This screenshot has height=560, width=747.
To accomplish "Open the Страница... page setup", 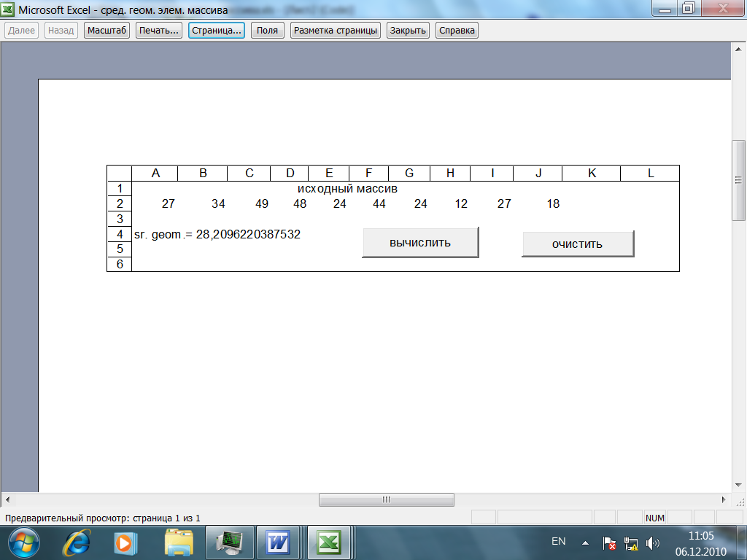I will click(x=217, y=31).
